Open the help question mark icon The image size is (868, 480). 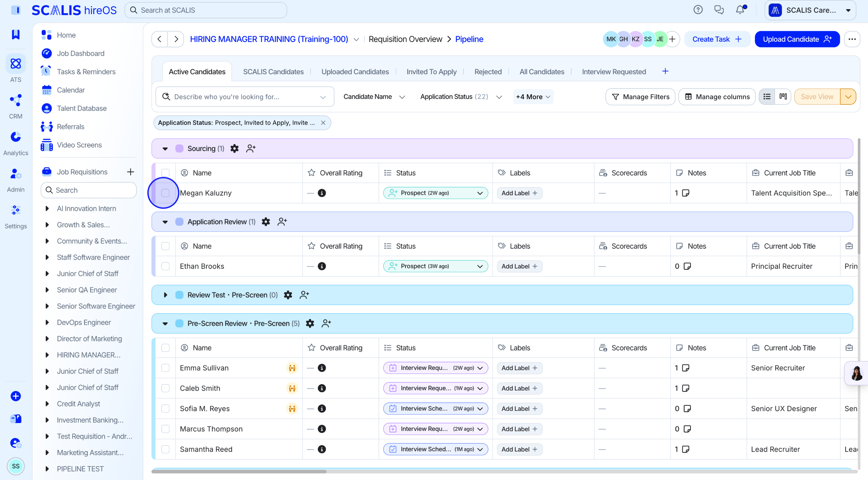click(x=698, y=10)
